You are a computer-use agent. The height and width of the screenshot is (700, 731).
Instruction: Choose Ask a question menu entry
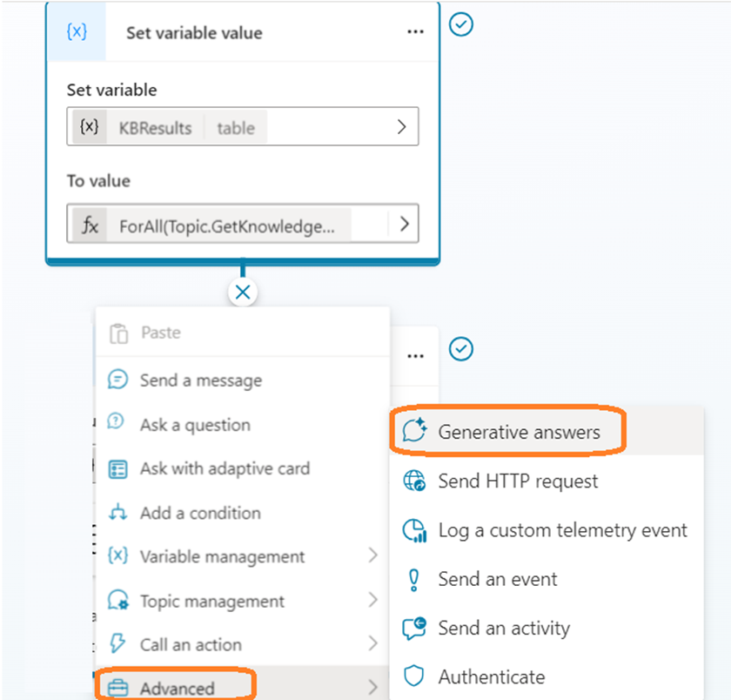[195, 425]
